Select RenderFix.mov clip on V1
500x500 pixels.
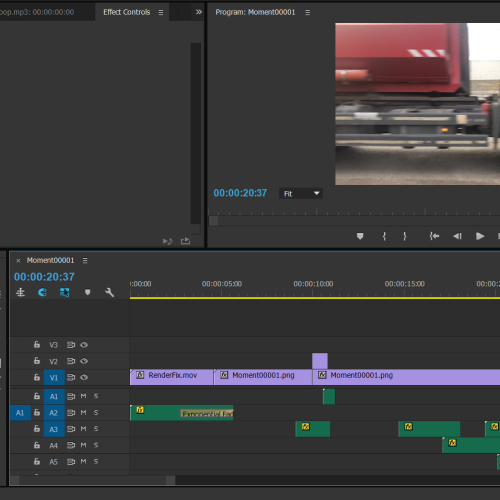point(171,377)
